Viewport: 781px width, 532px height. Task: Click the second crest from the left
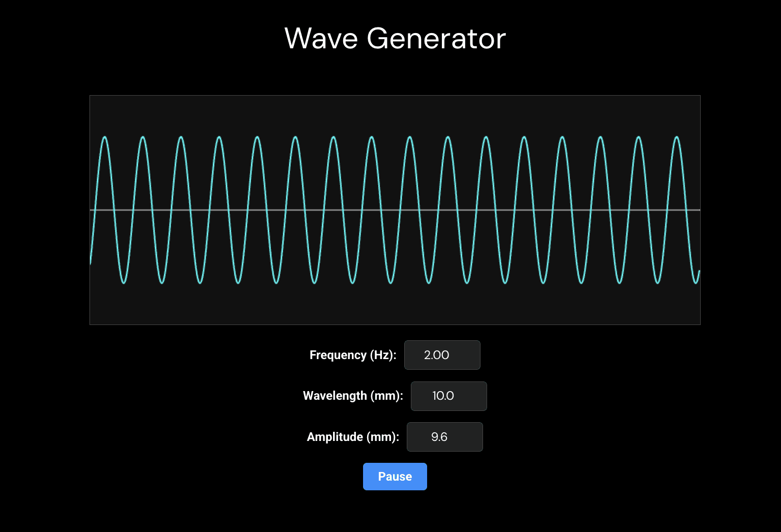143,137
